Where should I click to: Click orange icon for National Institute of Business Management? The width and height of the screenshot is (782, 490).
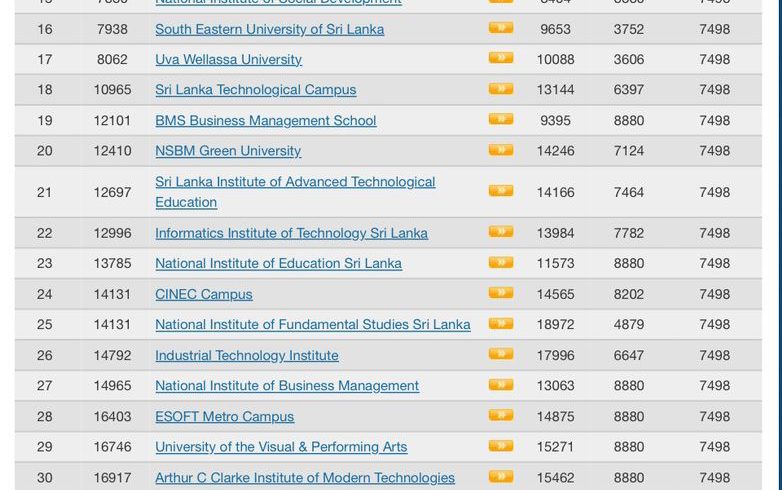pos(500,385)
